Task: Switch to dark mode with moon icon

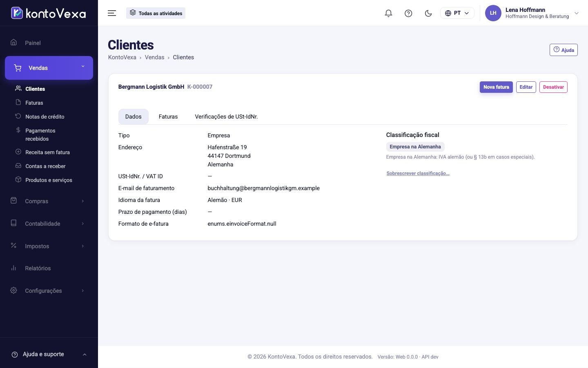Action: click(428, 13)
